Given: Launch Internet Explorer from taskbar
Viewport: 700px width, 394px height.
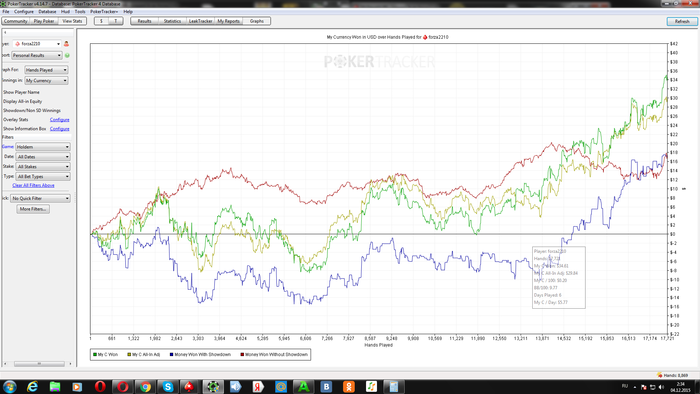Looking at the screenshot, I should [32, 386].
